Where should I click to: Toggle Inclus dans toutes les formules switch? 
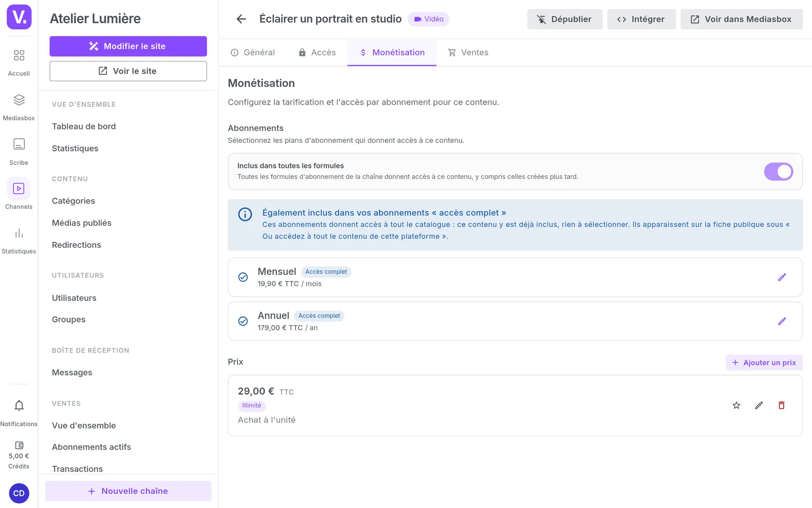(x=779, y=172)
